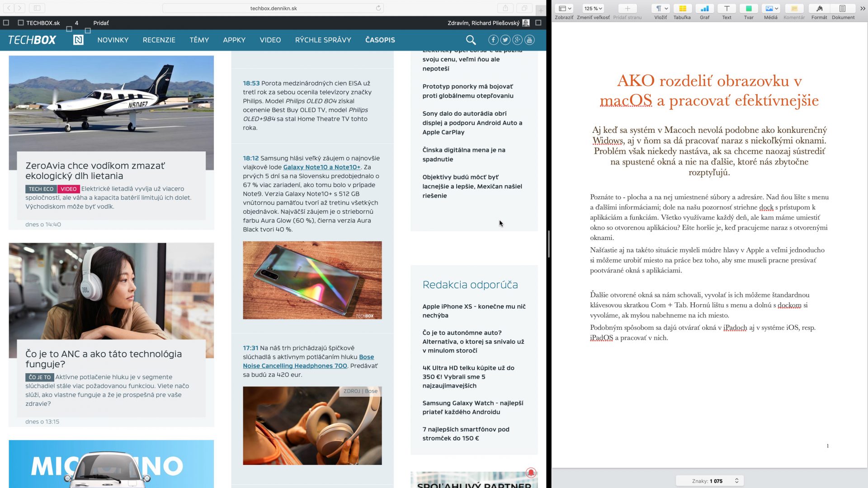Go back in Safari history
Screen dimensions: 868x488
tap(9, 8)
